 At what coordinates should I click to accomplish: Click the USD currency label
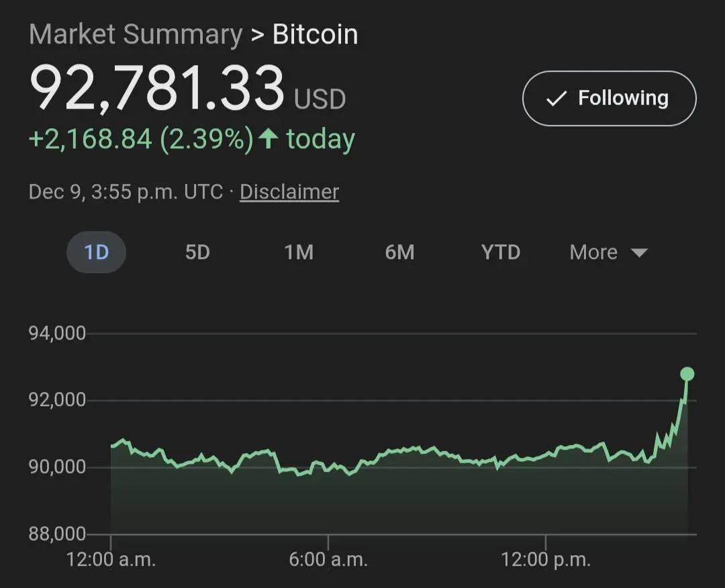[320, 100]
